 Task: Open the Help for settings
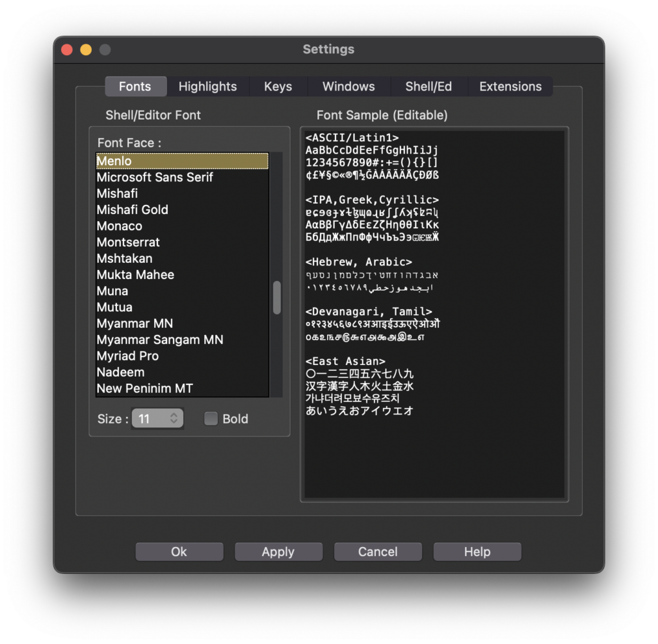(x=477, y=551)
